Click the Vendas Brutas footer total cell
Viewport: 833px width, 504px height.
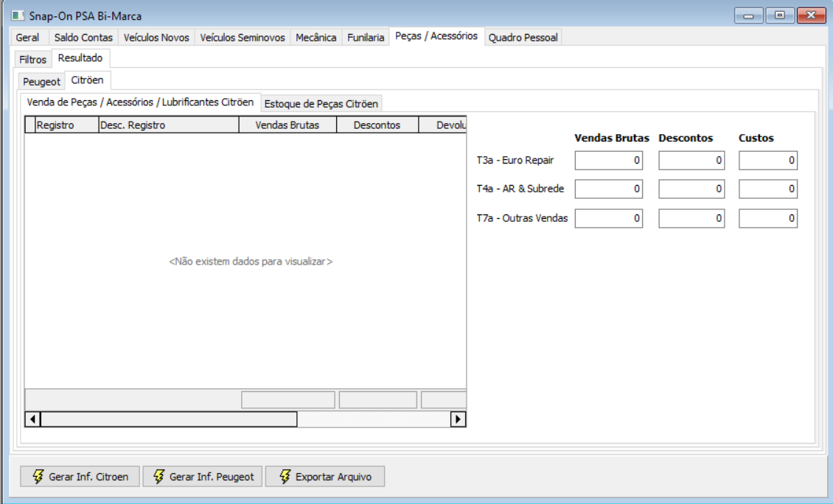point(288,400)
